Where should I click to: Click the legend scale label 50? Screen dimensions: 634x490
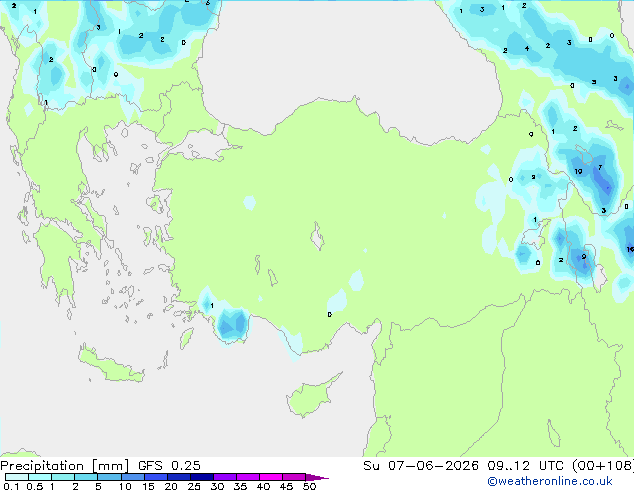(x=309, y=486)
